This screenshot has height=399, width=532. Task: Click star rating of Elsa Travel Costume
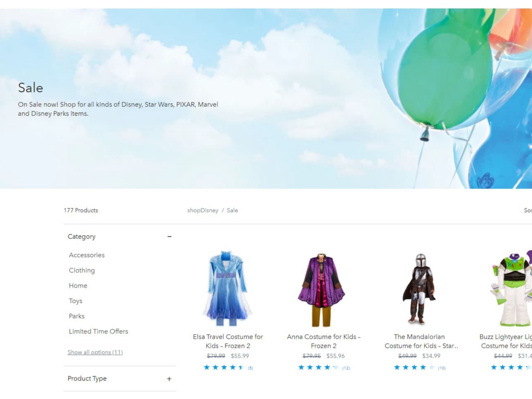point(224,367)
